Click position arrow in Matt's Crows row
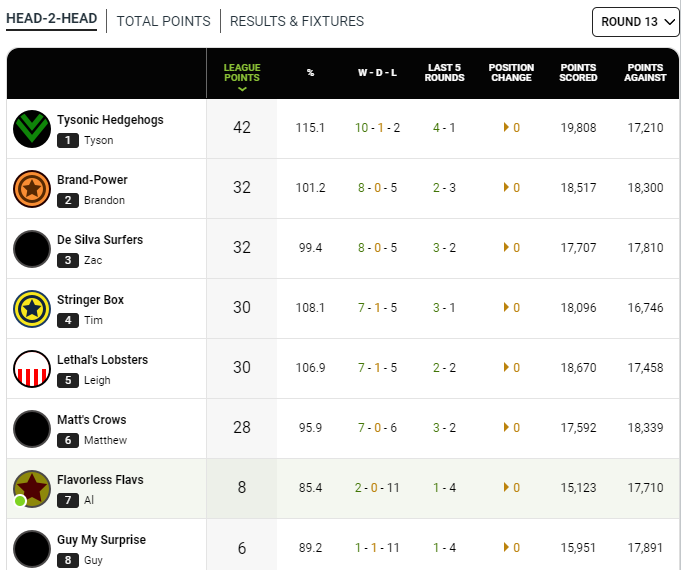 tap(506, 427)
